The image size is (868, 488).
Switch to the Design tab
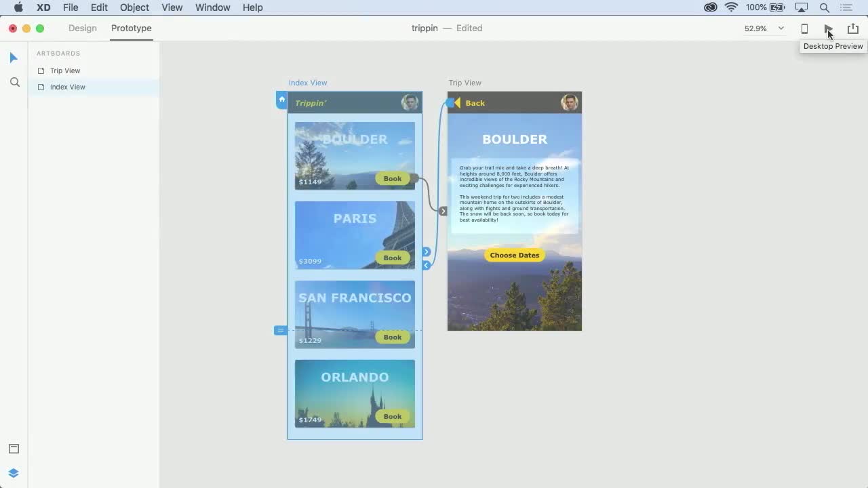pyautogui.click(x=82, y=28)
